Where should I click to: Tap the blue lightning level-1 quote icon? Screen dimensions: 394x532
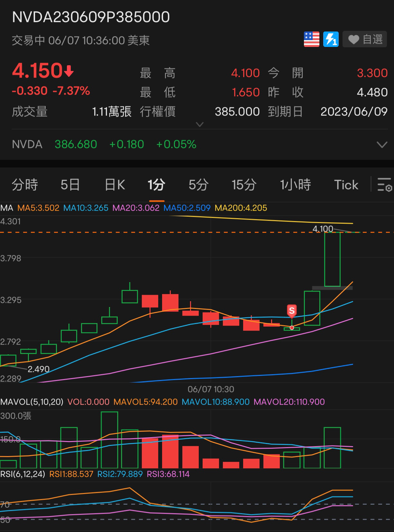click(331, 40)
